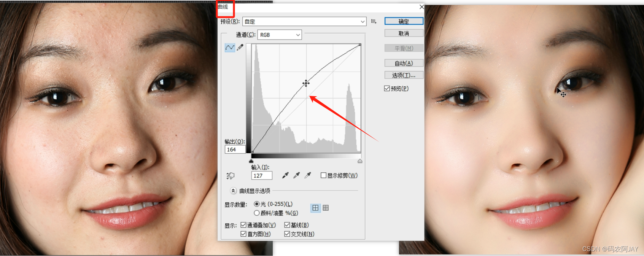This screenshot has width=644, height=256.
Task: Pick the gray point eyedropper
Action: tap(296, 175)
